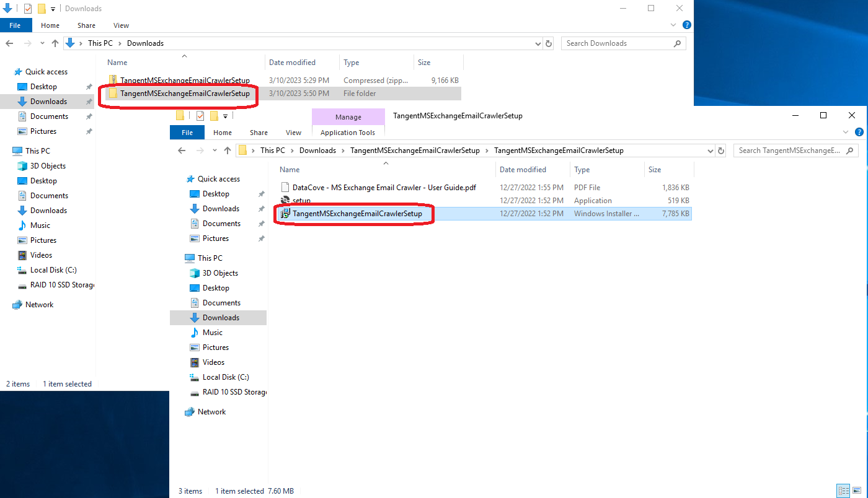Select the compressed zip file icon in Downloads

(x=113, y=80)
